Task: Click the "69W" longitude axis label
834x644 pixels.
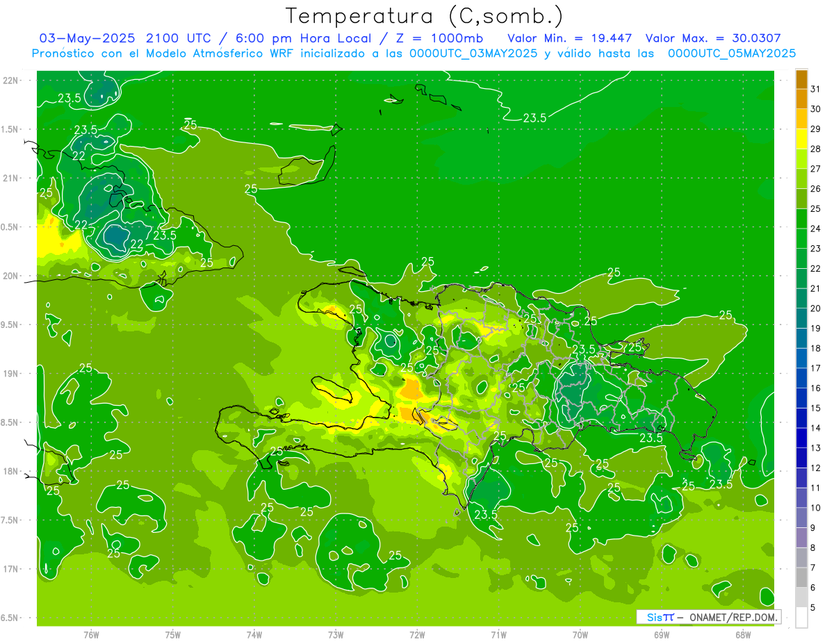Action: pos(662,635)
